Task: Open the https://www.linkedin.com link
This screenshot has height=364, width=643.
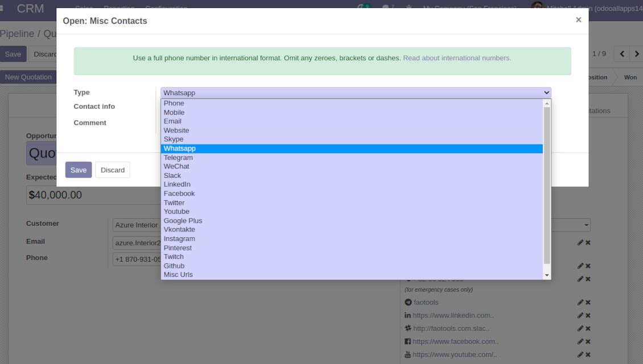Action: (x=453, y=315)
